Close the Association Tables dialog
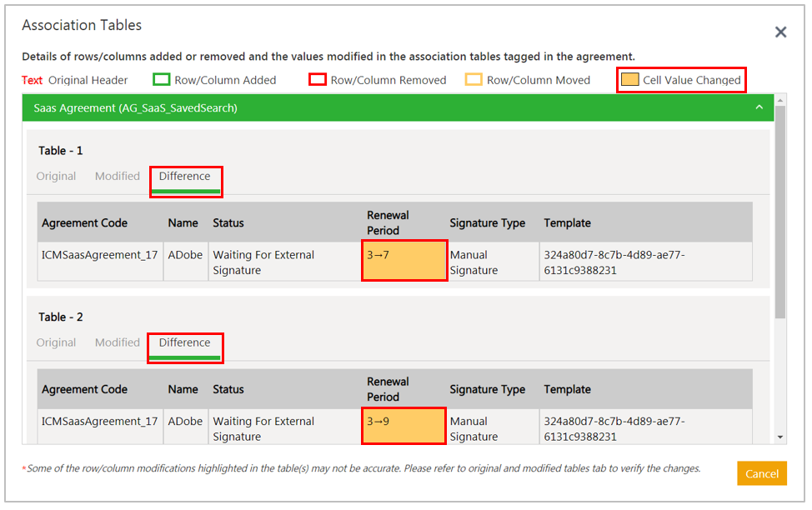812x510 pixels. click(780, 32)
